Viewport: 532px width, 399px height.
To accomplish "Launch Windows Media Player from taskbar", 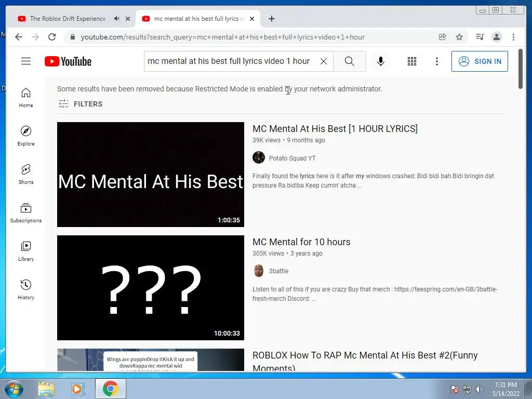I will 77,389.
